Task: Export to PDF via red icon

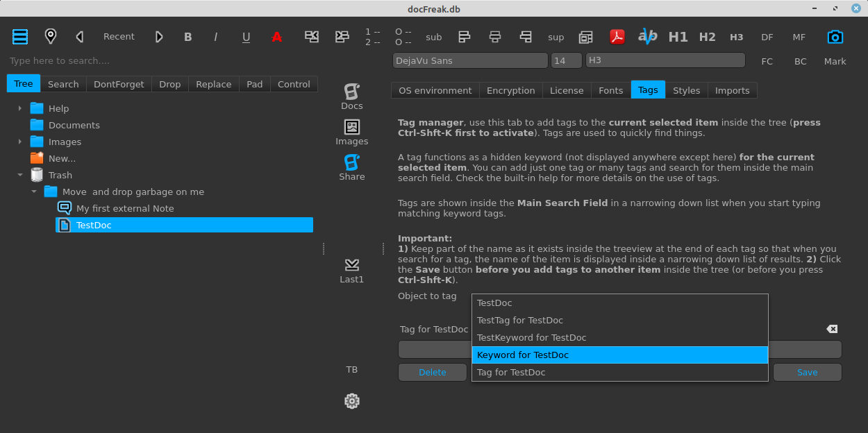Action: 617,37
